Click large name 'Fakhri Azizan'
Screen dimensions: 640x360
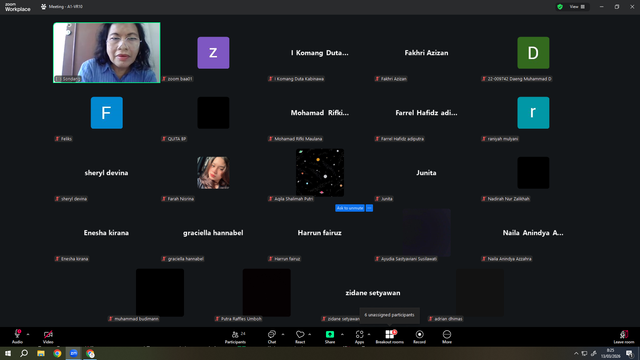(427, 53)
